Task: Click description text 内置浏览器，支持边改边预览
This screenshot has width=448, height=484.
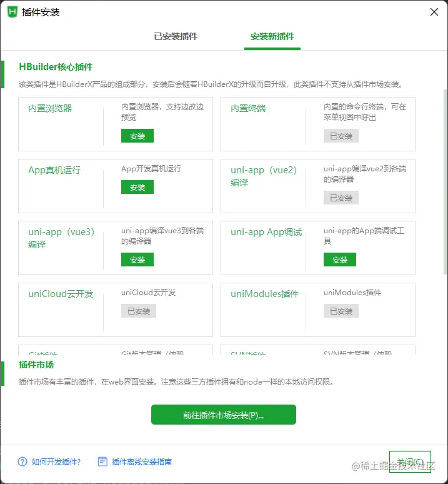Action: pyautogui.click(x=162, y=112)
